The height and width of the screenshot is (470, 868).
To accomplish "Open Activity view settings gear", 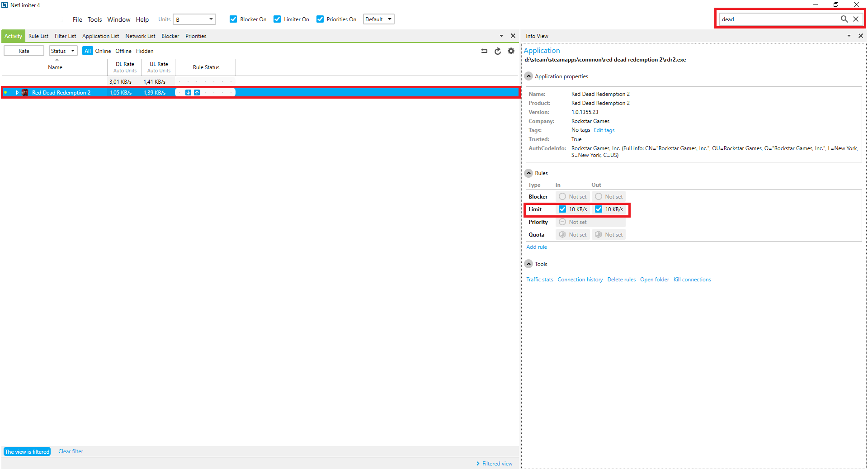I will [x=511, y=51].
